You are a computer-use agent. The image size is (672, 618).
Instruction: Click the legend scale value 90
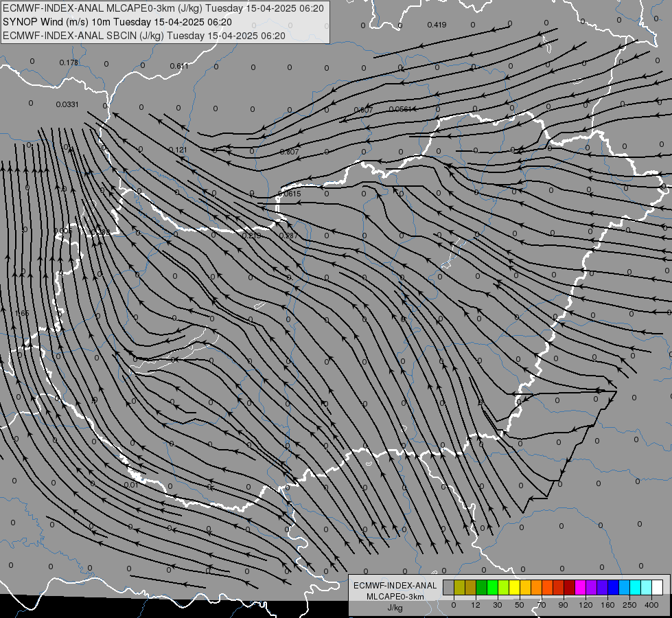tap(563, 605)
